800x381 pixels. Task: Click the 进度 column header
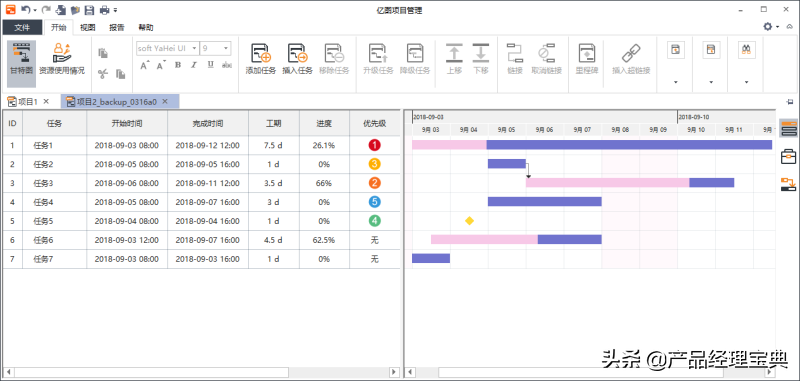tap(324, 123)
